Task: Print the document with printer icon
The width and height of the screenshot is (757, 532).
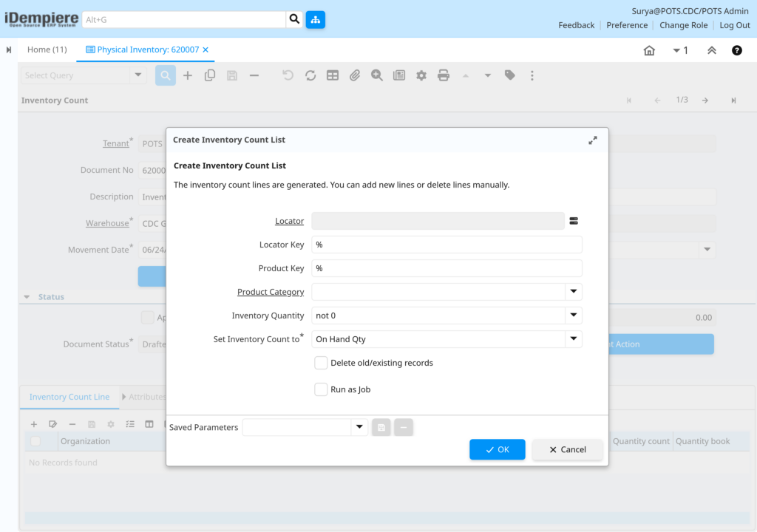Action: point(444,75)
